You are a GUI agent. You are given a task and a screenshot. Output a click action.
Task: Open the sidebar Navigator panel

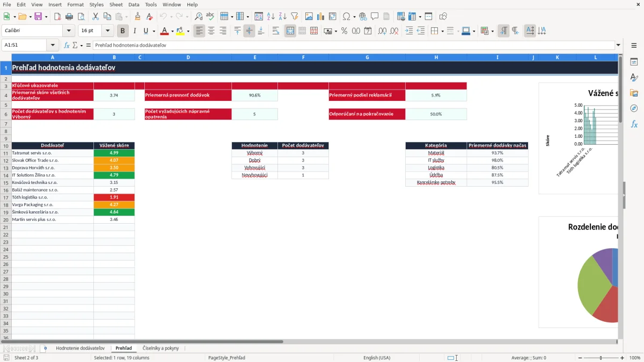[634, 108]
